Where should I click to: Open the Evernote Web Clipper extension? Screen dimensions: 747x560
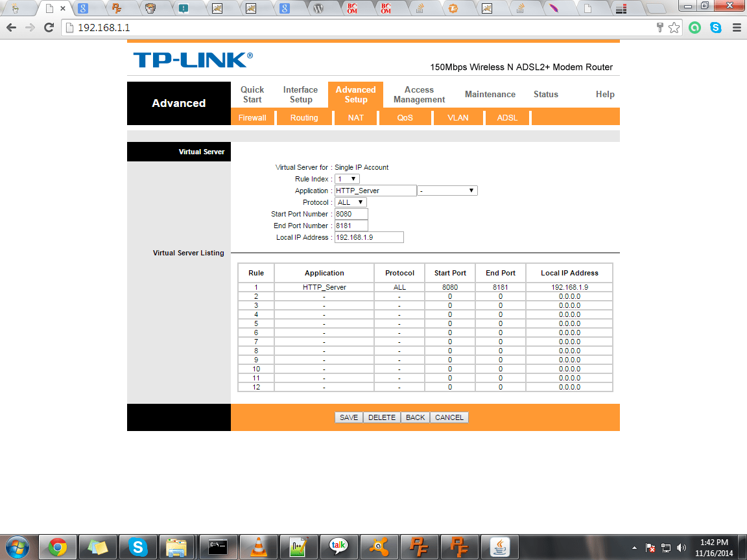point(694,28)
